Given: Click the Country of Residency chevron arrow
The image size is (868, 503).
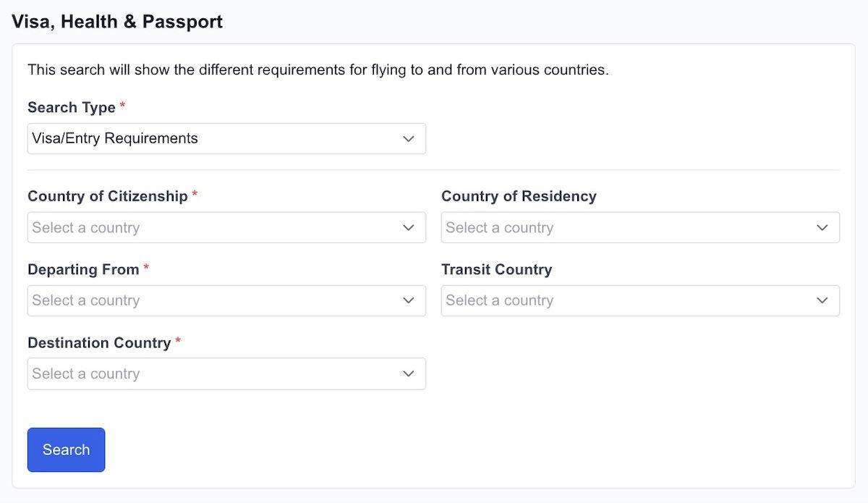Looking at the screenshot, I should point(822,227).
